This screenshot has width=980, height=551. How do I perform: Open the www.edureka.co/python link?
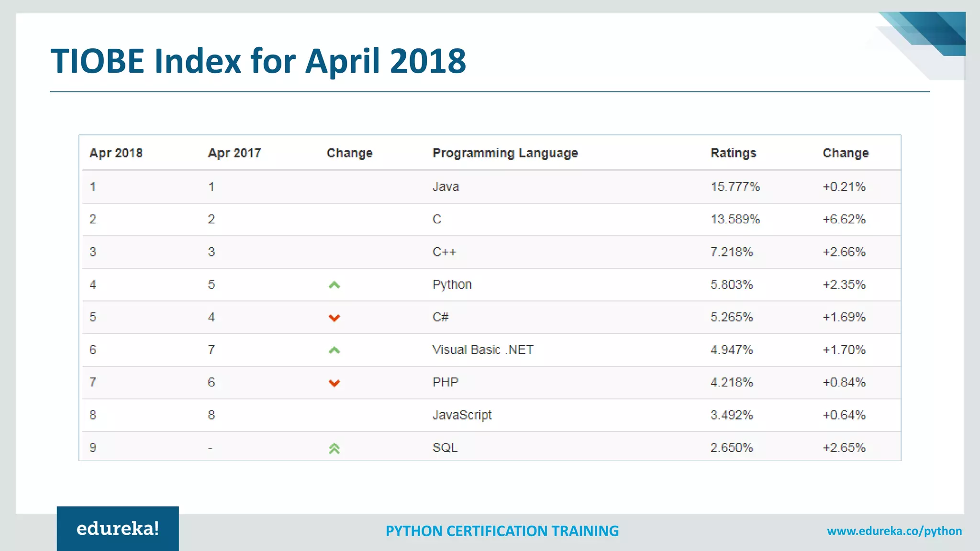tap(894, 531)
